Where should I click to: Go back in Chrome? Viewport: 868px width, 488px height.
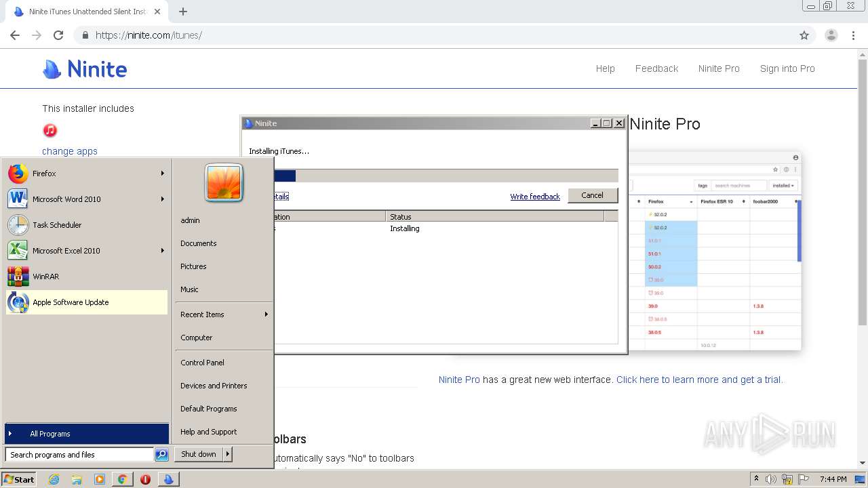coord(15,35)
